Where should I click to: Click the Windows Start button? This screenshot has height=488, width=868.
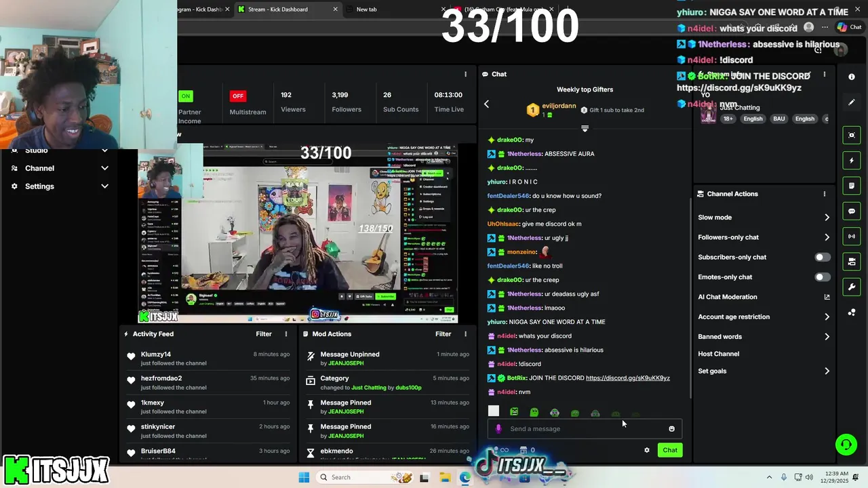tap(304, 477)
